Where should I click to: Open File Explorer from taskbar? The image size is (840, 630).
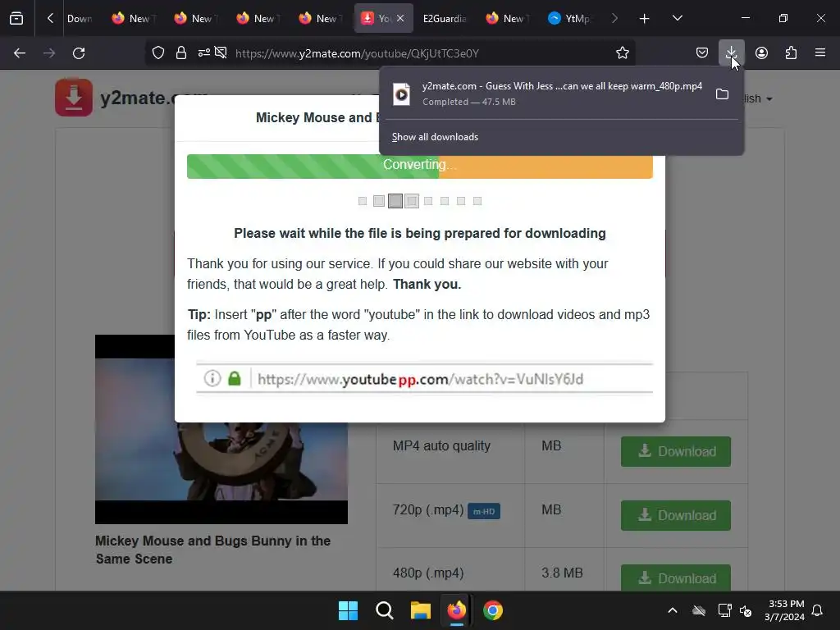pos(421,610)
